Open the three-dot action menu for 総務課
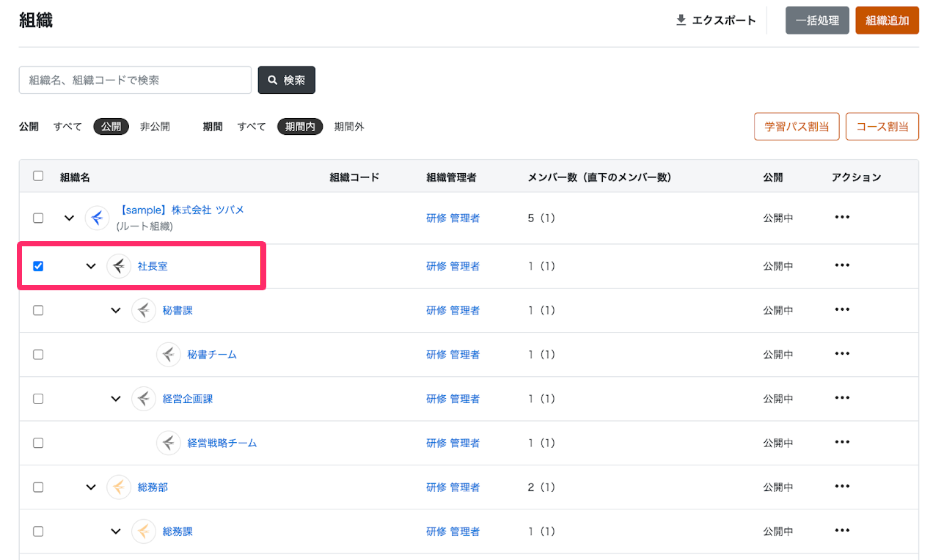This screenshot has width=944, height=560. tap(842, 531)
